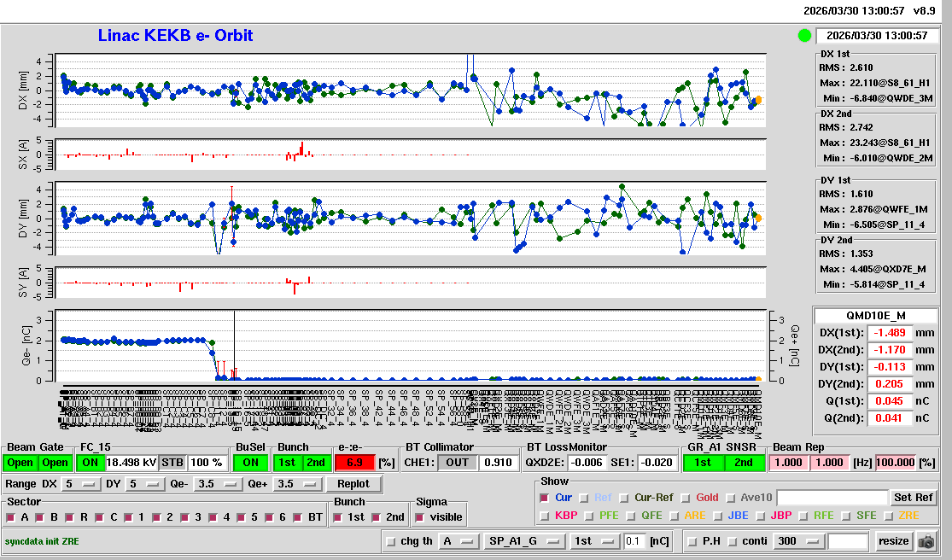Image resolution: width=952 pixels, height=560 pixels.
Task: Select Bunch 2nd in top panel
Action: coord(315,463)
